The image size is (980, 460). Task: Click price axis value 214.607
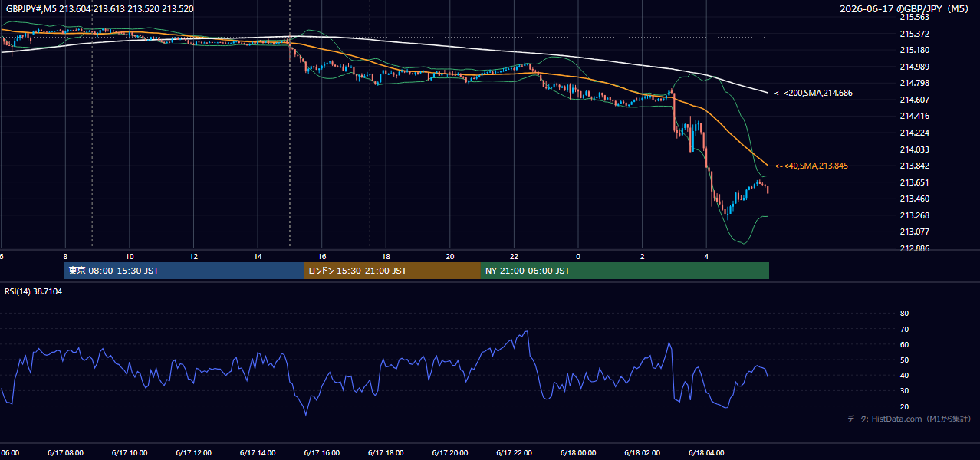(x=914, y=100)
